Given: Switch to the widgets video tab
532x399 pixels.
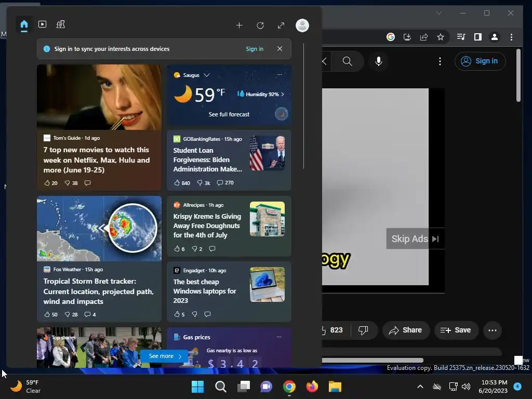Looking at the screenshot, I should tap(43, 24).
